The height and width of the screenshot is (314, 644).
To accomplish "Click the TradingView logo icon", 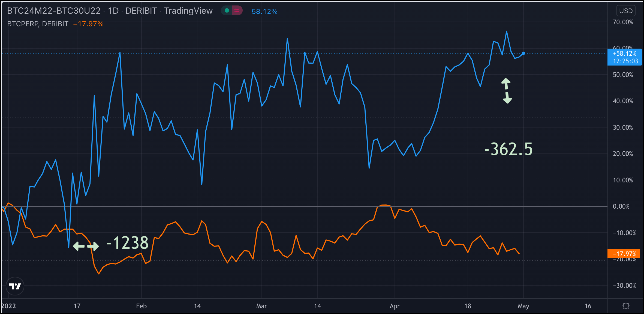I will click(x=15, y=286).
